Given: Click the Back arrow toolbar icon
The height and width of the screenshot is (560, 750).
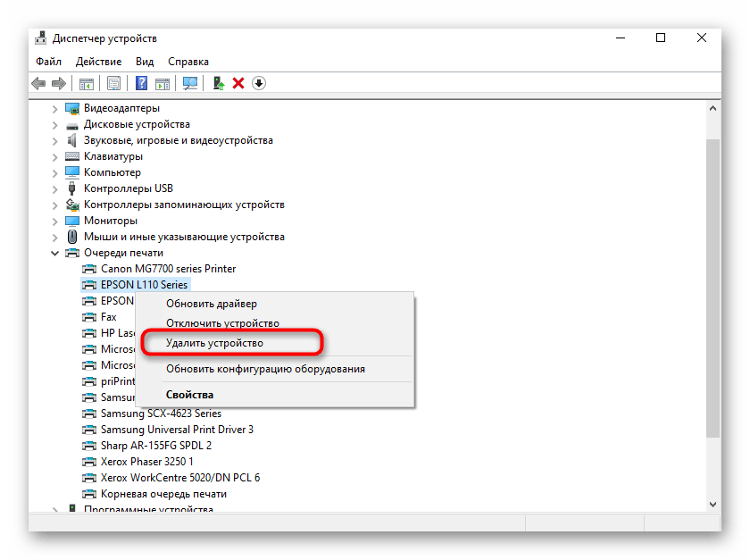Looking at the screenshot, I should click(38, 83).
